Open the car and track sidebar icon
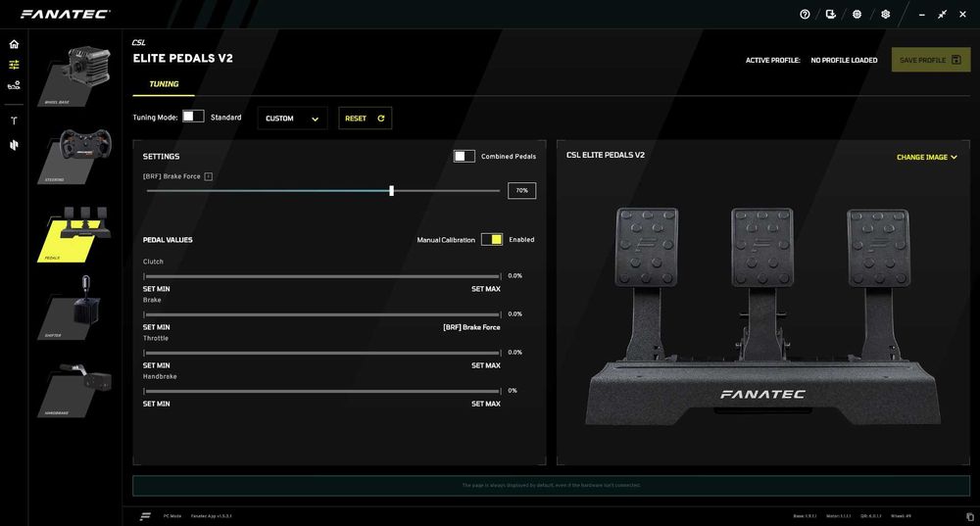The height and width of the screenshot is (526, 980). tap(14, 85)
